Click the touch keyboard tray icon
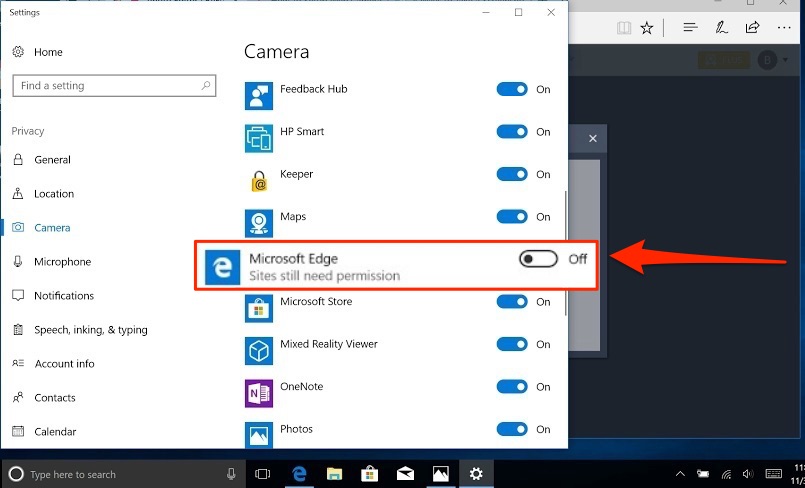Viewport: 805px width, 488px height. (774, 474)
